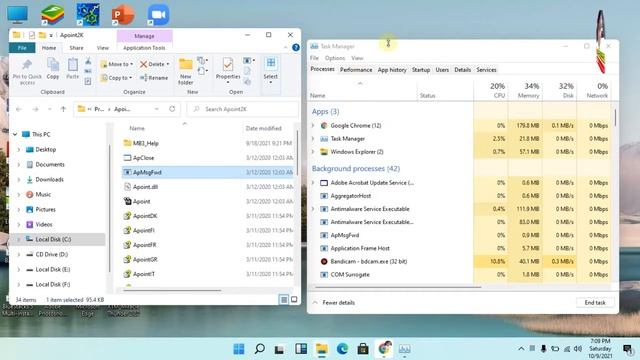Open File Explorer taskbar icon
Viewport: 640px width, 360px height.
pyautogui.click(x=322, y=349)
